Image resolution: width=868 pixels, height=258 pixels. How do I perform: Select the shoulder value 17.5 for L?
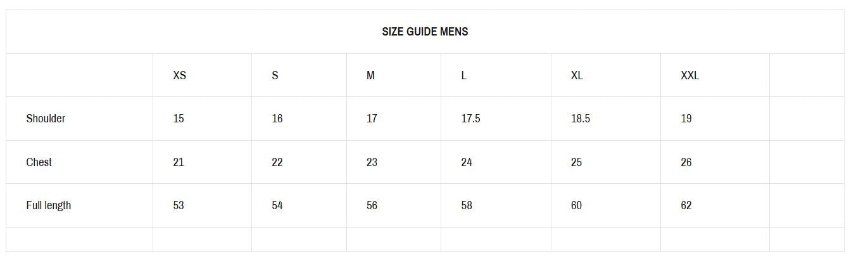click(x=470, y=119)
